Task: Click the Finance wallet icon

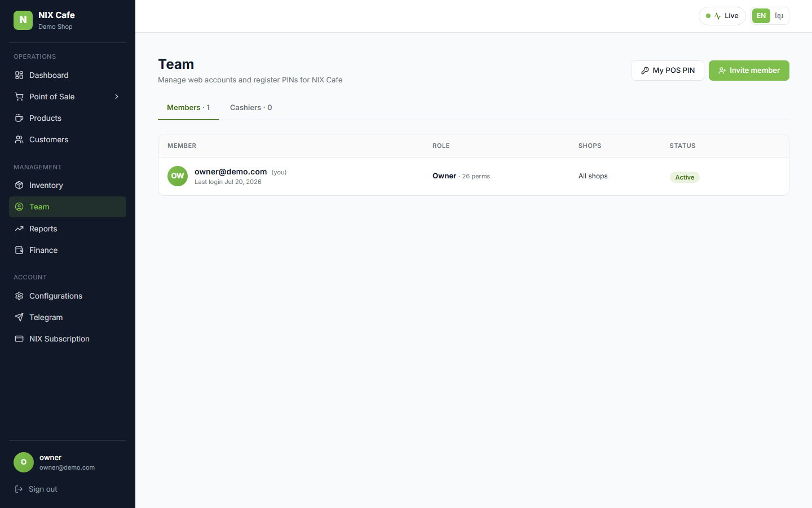Action: [x=19, y=250]
